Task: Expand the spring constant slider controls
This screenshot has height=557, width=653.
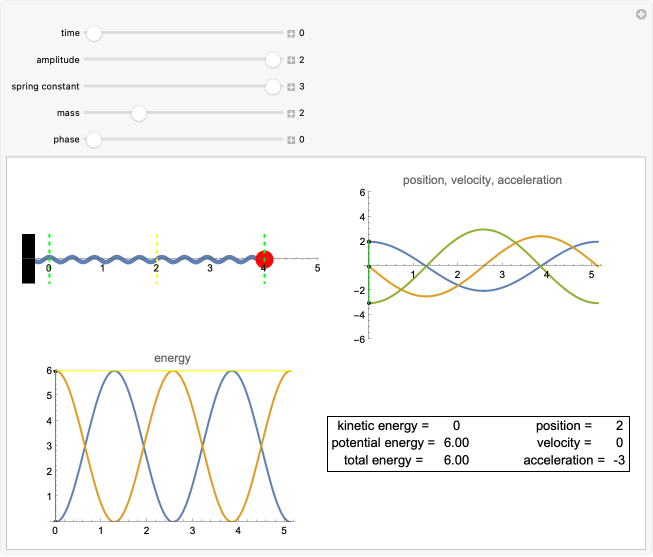Action: pos(291,87)
